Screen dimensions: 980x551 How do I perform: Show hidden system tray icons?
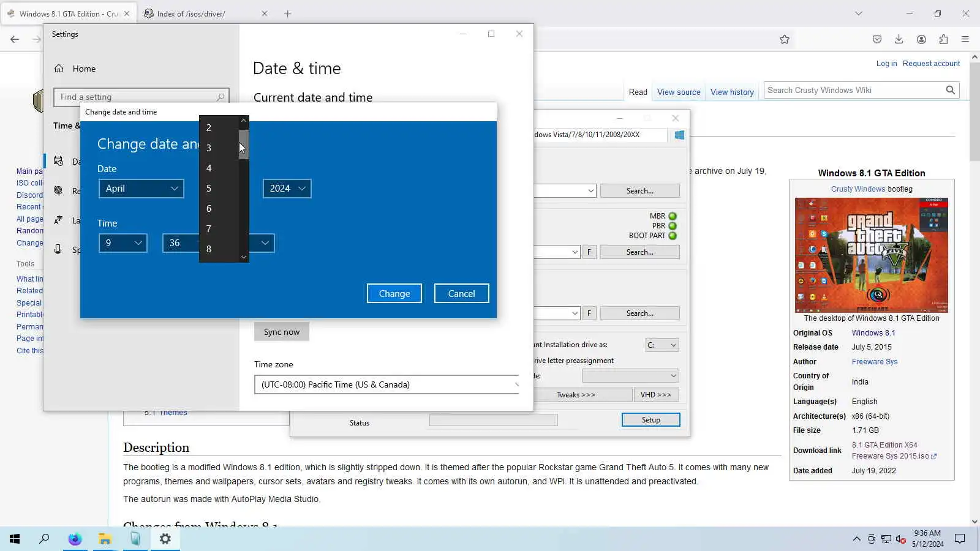pos(856,539)
